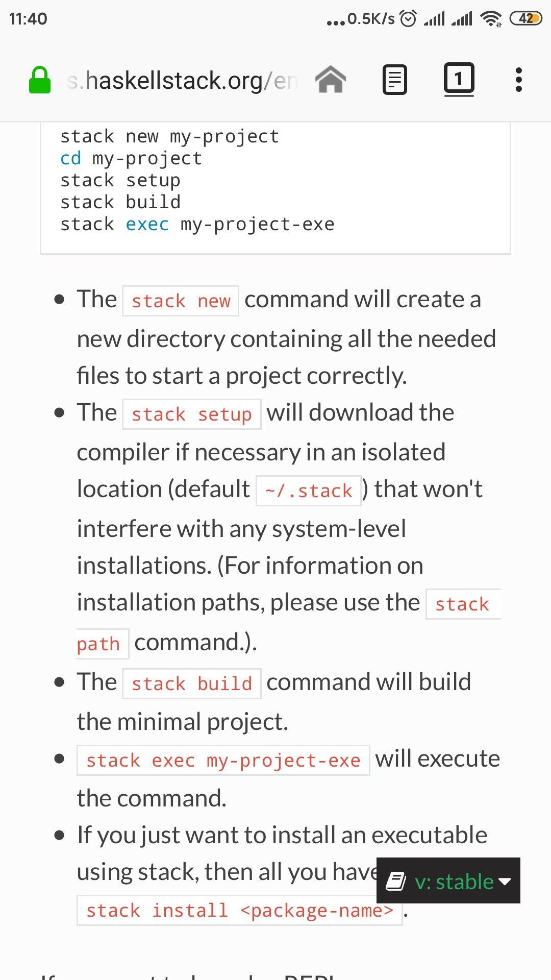Tap the alarm clock status icon
The image size is (551, 980).
click(408, 19)
